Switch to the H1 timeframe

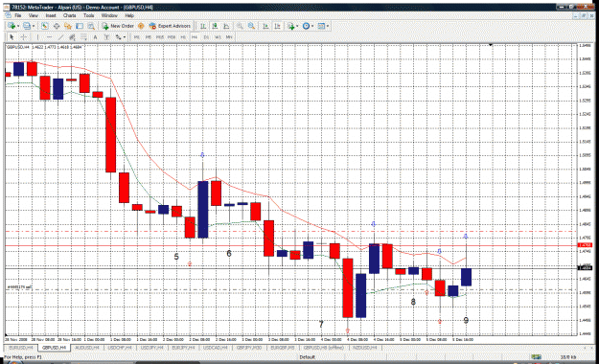coord(183,37)
